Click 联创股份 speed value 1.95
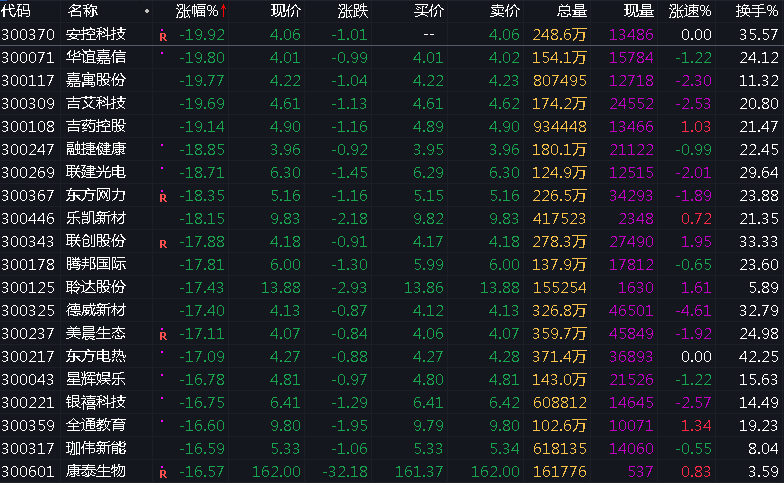 tap(696, 242)
